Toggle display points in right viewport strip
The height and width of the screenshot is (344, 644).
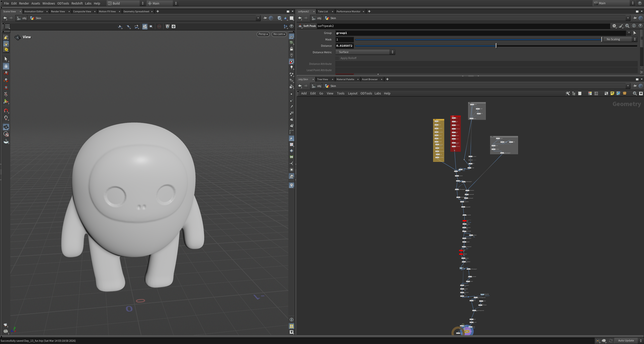(292, 94)
